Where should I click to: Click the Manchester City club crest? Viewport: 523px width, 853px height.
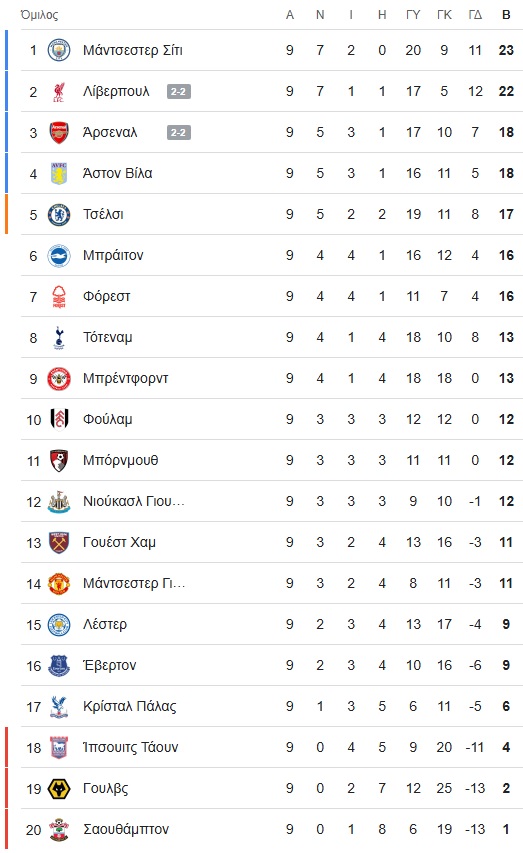click(x=59, y=50)
